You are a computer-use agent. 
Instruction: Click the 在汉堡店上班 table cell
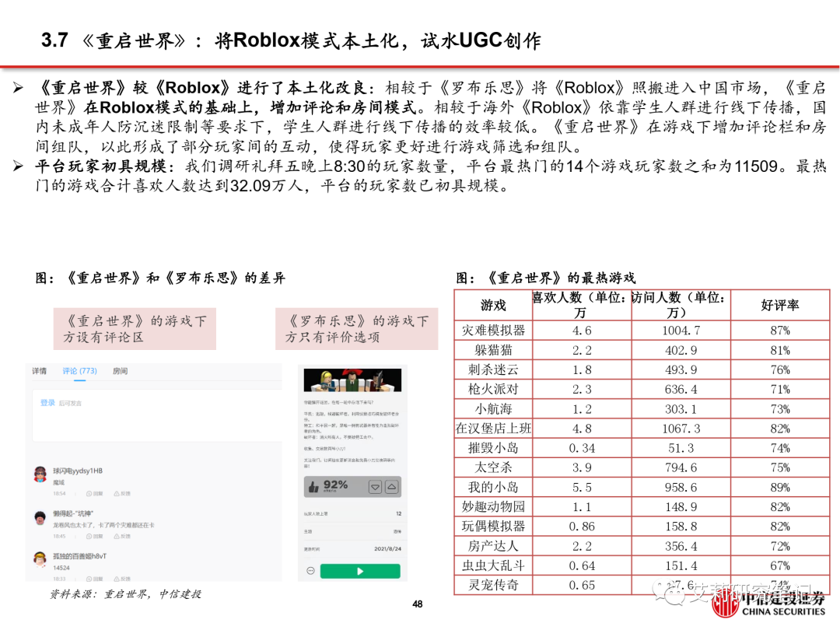pos(493,429)
